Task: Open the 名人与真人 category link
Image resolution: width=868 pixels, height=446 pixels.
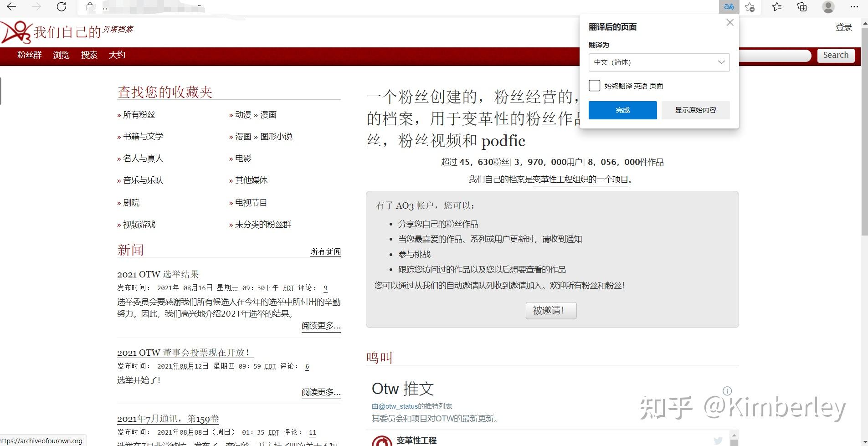Action: pyautogui.click(x=143, y=159)
